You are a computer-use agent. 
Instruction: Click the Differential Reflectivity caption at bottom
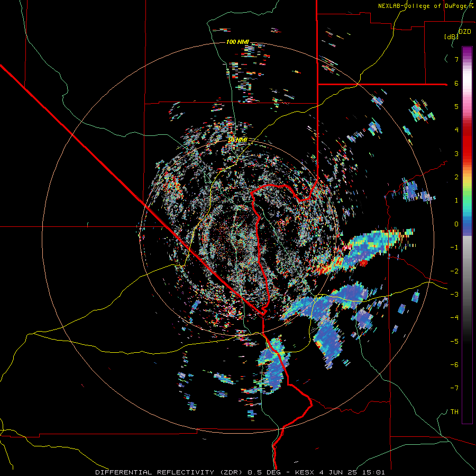(240, 472)
